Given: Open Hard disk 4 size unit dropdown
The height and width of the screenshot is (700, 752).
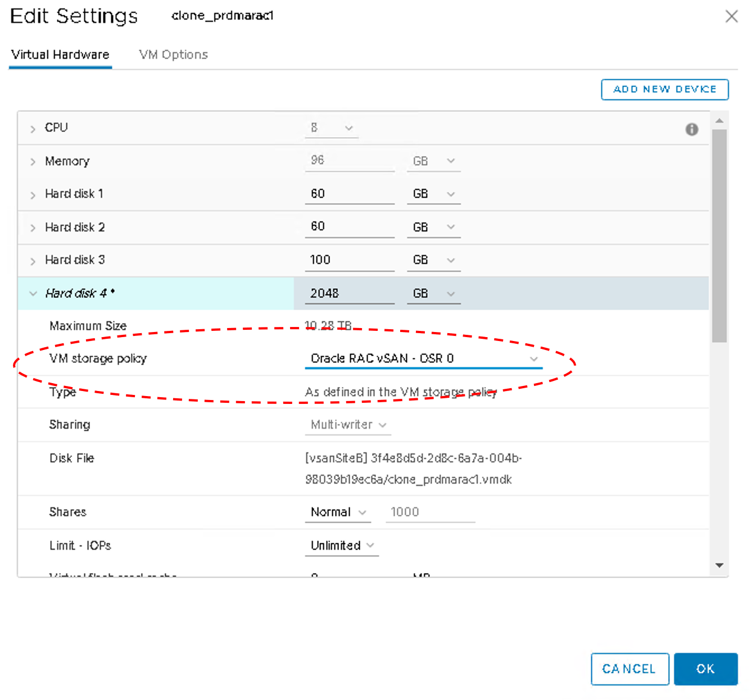Looking at the screenshot, I should tap(433, 293).
